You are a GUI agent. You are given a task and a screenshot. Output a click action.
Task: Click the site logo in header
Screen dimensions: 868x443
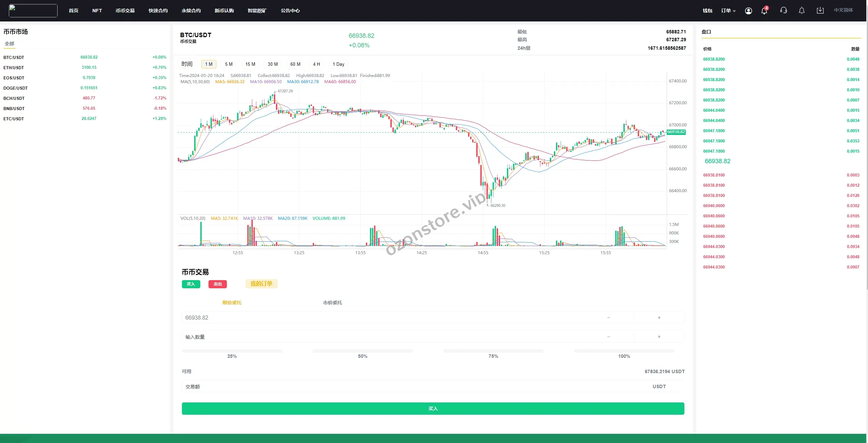(x=33, y=11)
